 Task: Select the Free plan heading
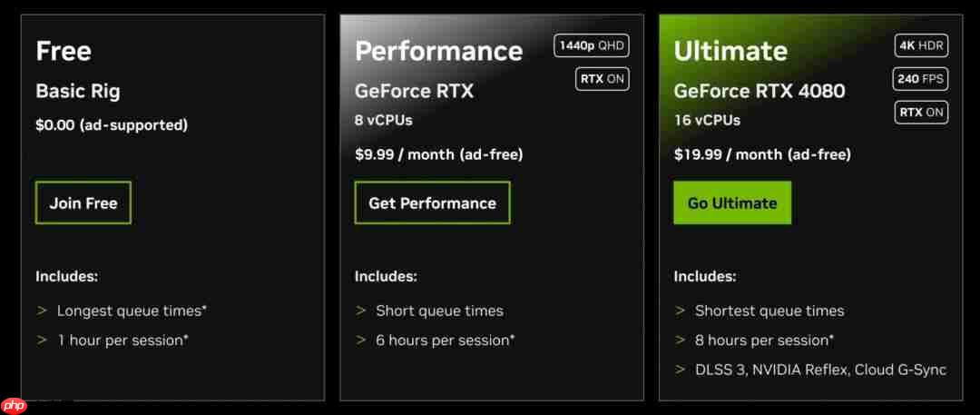click(x=64, y=51)
